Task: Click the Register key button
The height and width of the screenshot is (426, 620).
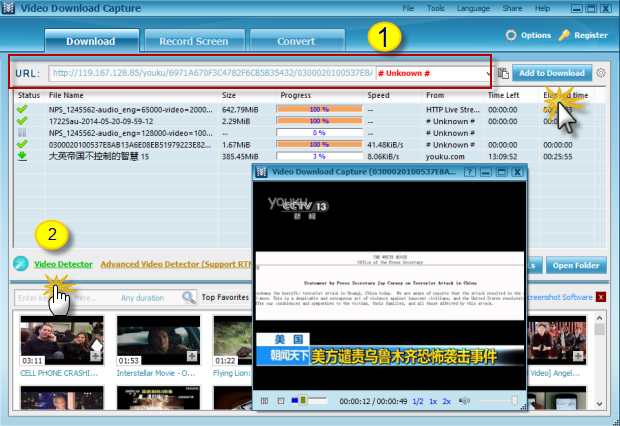Action: pyautogui.click(x=583, y=35)
